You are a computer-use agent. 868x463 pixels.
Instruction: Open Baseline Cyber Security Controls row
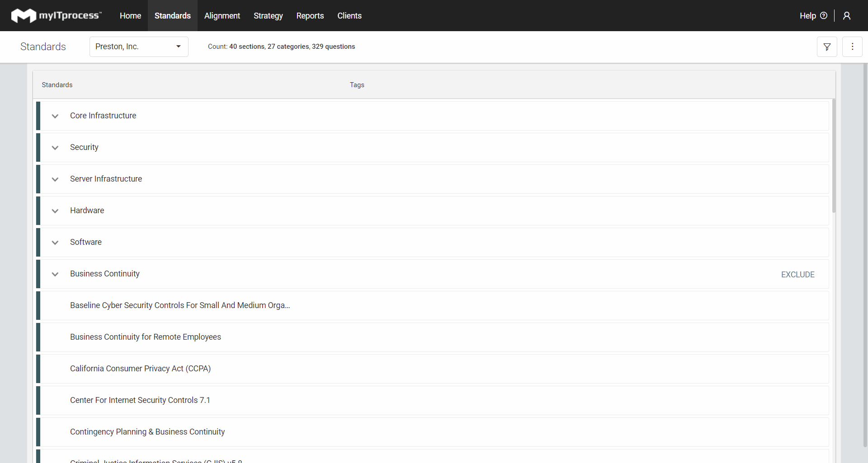[x=433, y=305]
